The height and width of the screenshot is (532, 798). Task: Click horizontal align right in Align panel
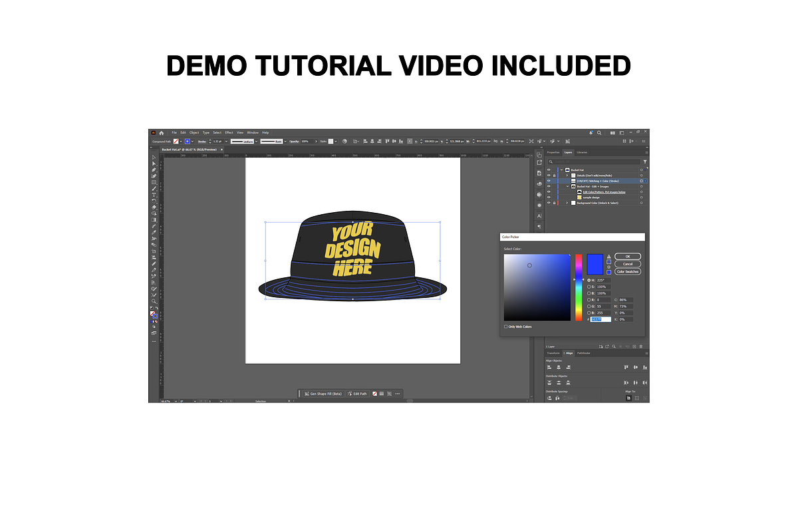point(568,367)
